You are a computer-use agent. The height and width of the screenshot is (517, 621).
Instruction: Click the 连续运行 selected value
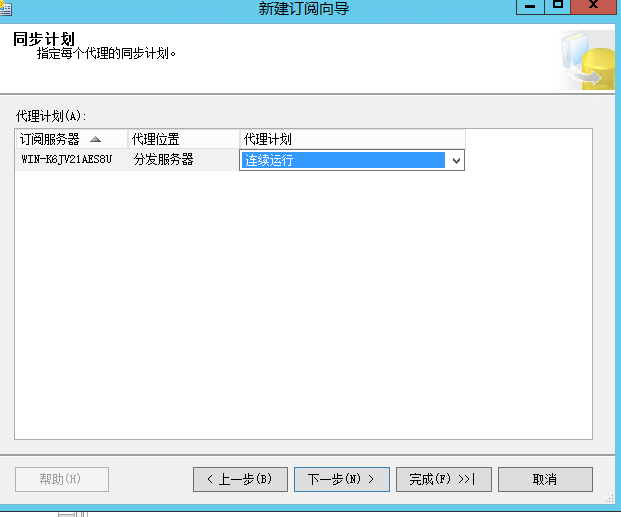(x=343, y=160)
